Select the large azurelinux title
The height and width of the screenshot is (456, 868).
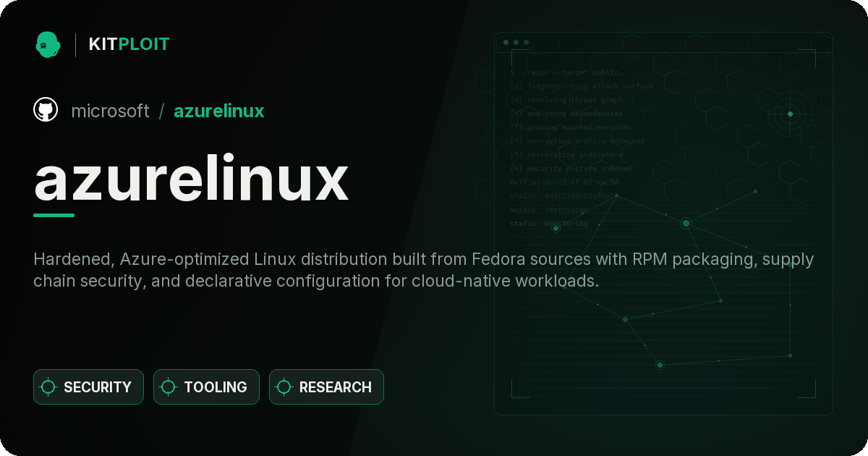[x=192, y=180]
